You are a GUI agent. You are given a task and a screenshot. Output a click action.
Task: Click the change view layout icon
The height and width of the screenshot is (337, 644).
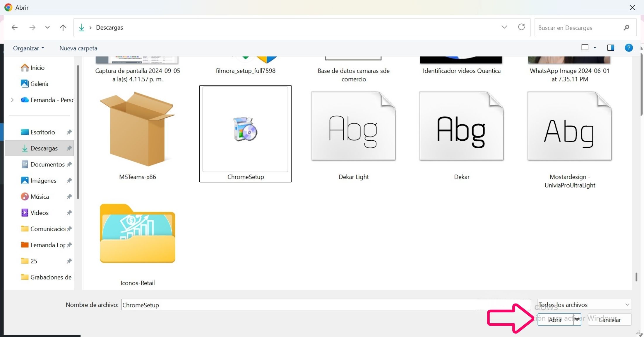585,48
